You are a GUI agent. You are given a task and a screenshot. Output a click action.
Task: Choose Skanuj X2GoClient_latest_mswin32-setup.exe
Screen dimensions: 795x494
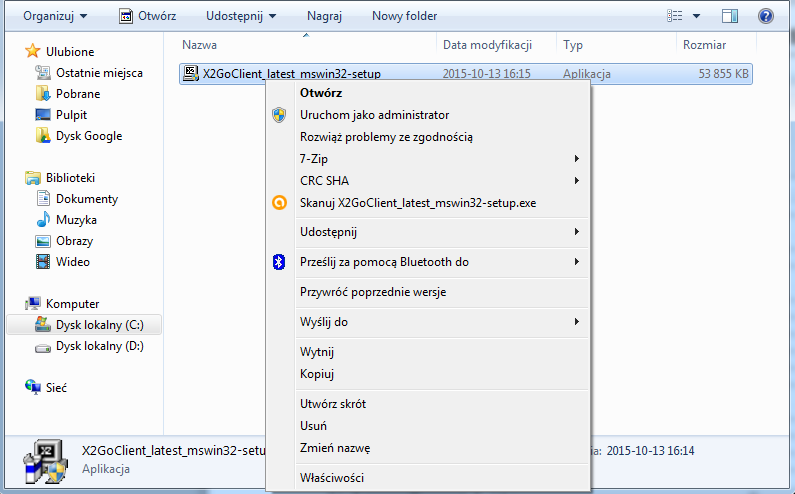418,203
